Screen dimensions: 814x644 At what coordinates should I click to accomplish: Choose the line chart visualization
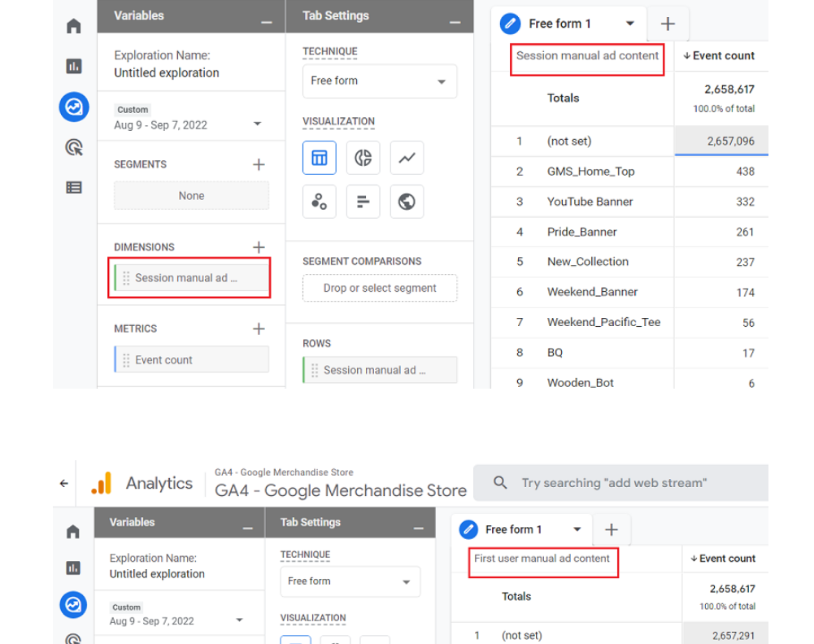(407, 157)
